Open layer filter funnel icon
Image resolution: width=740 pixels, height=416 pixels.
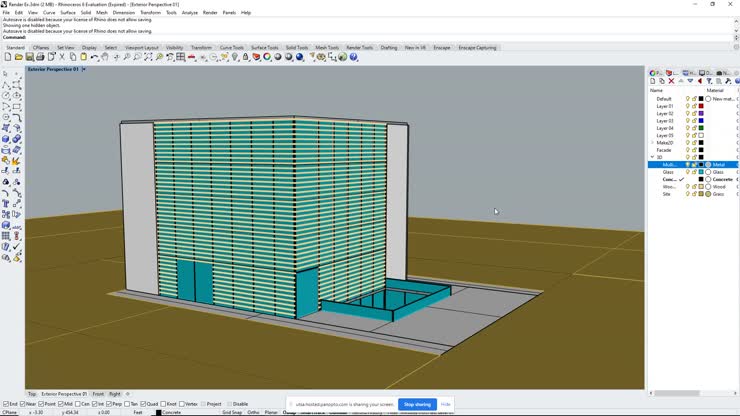(709, 81)
